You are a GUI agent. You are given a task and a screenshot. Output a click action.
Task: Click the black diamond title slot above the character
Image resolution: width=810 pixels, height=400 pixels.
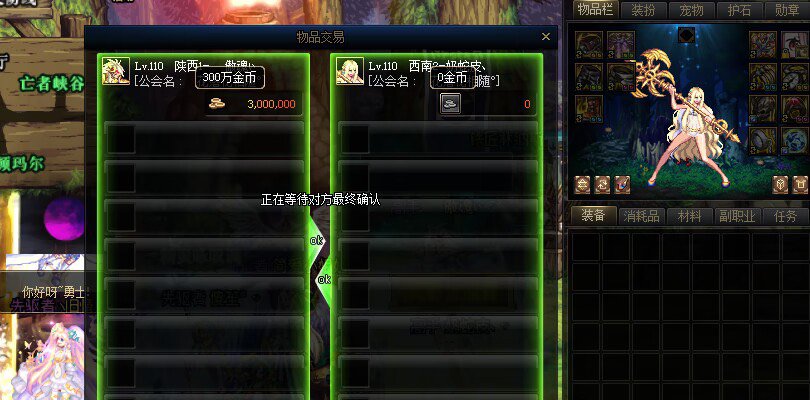point(686,35)
